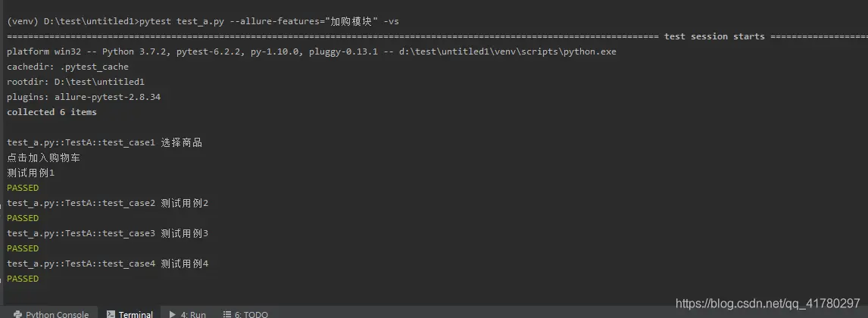Click the Terminal prompt icon

[x=111, y=314]
